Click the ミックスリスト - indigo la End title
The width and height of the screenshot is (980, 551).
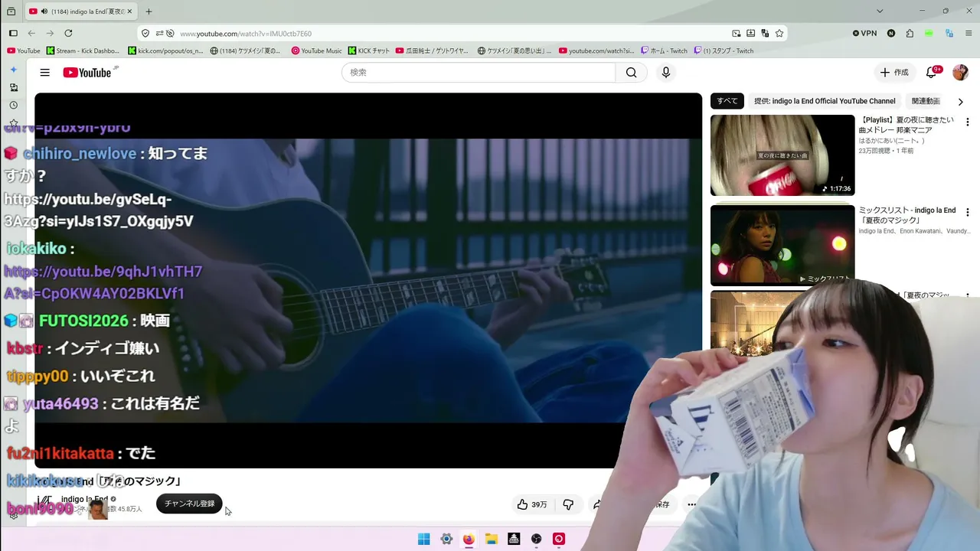pos(907,215)
